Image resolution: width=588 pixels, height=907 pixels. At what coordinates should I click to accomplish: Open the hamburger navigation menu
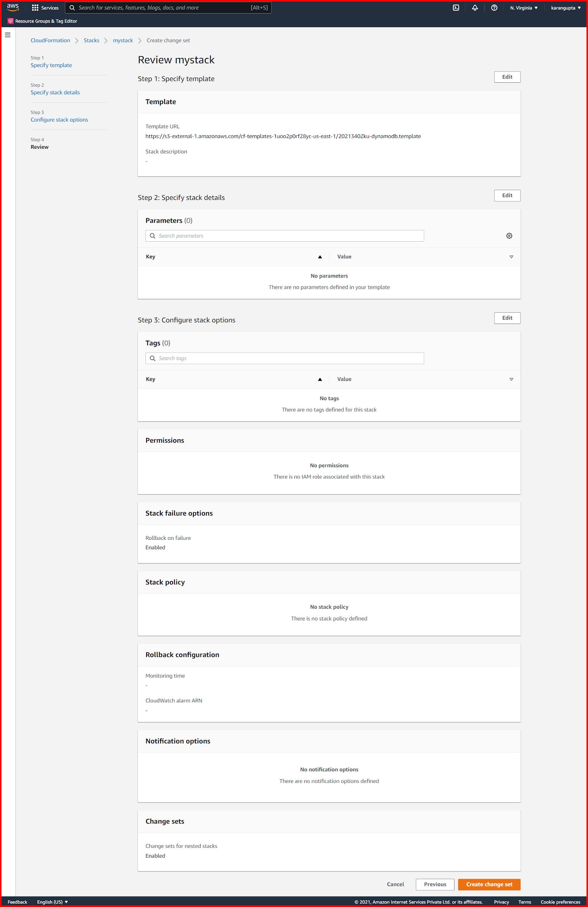(x=8, y=34)
